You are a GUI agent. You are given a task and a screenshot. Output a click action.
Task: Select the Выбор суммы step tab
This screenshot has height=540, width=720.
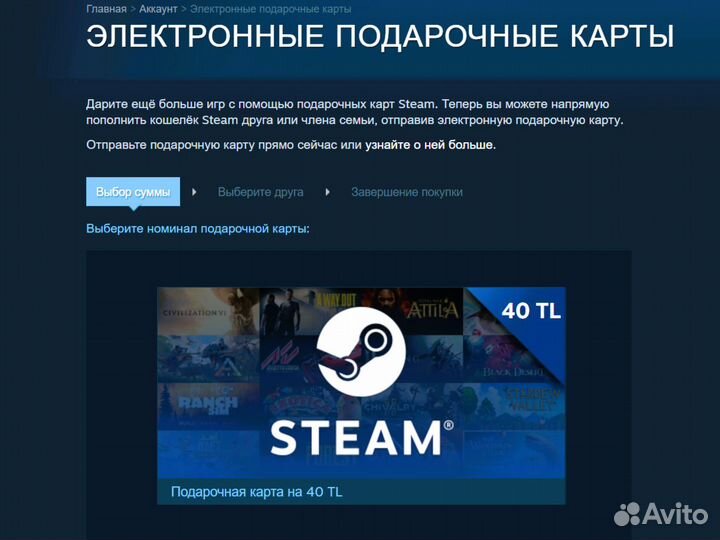[133, 191]
